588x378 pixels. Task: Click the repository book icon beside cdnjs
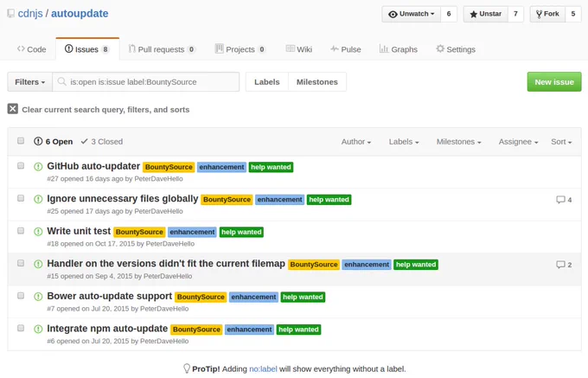click(x=11, y=14)
